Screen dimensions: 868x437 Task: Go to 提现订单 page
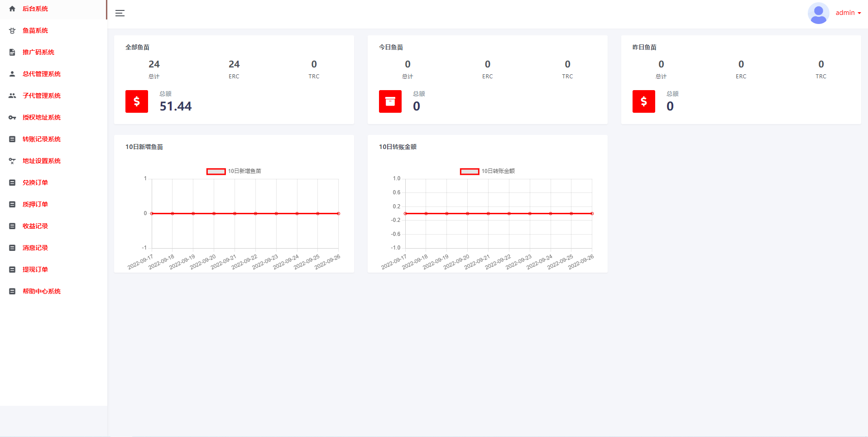(x=35, y=269)
